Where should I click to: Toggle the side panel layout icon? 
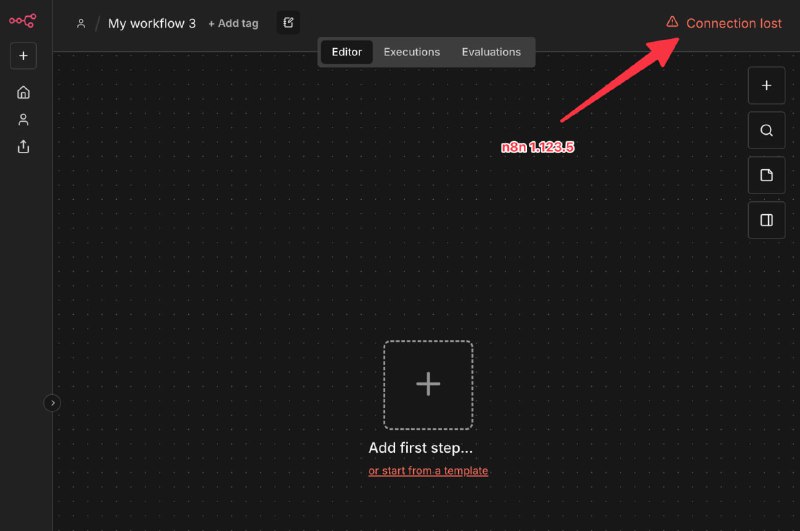pos(767,220)
